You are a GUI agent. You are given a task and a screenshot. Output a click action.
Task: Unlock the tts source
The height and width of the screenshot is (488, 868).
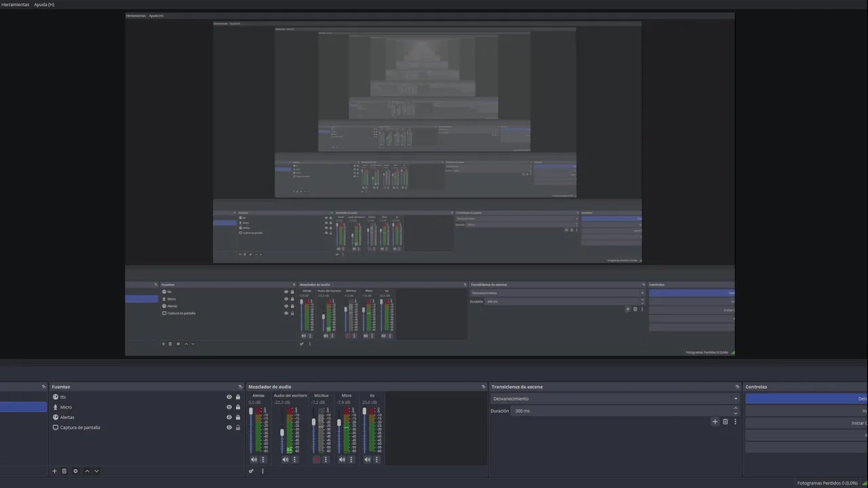coord(238,397)
